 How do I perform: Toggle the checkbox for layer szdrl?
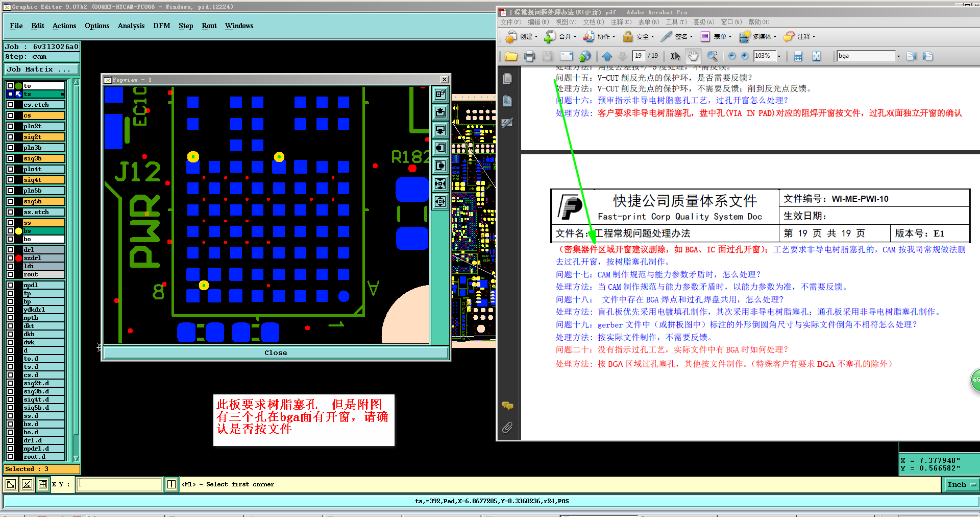pyautogui.click(x=10, y=258)
